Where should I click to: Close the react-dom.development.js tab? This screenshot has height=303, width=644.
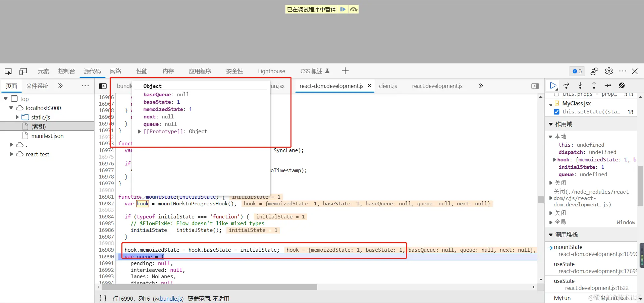click(369, 86)
